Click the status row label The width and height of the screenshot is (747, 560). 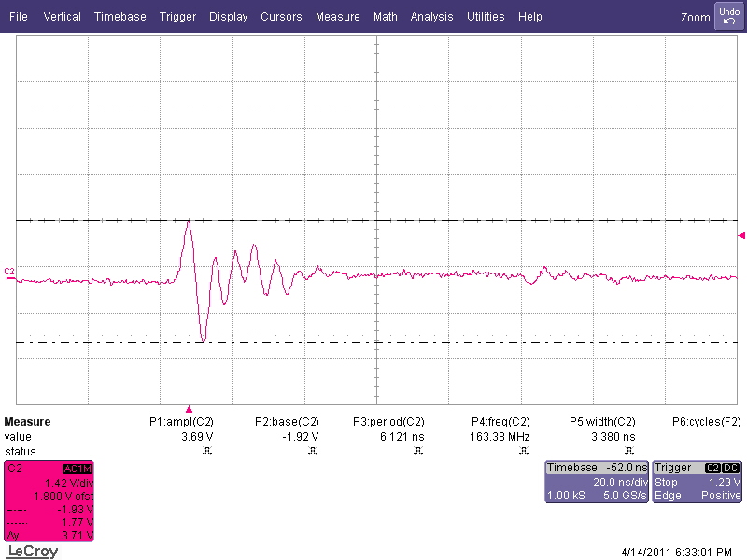pyautogui.click(x=20, y=452)
